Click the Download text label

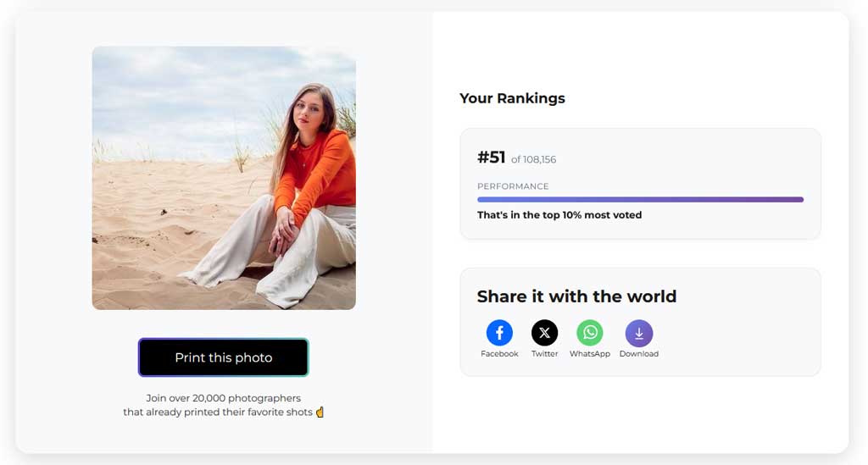(x=639, y=354)
